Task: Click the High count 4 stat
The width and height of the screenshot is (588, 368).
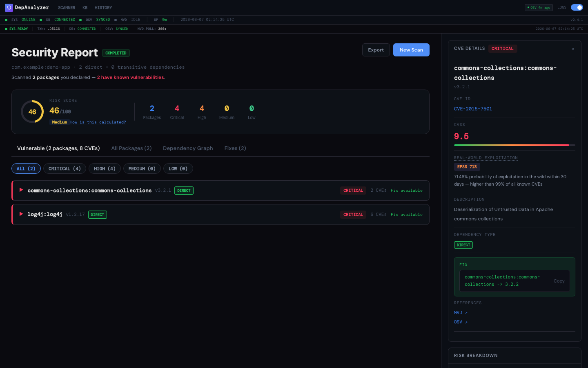Action: (202, 112)
